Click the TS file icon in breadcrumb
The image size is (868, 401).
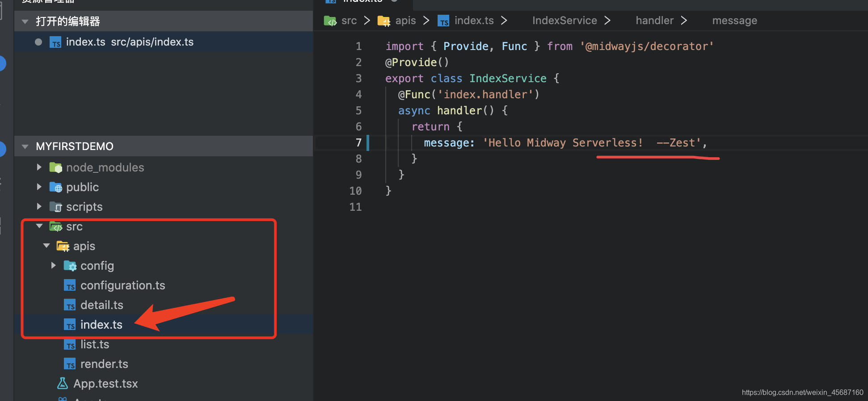(443, 21)
